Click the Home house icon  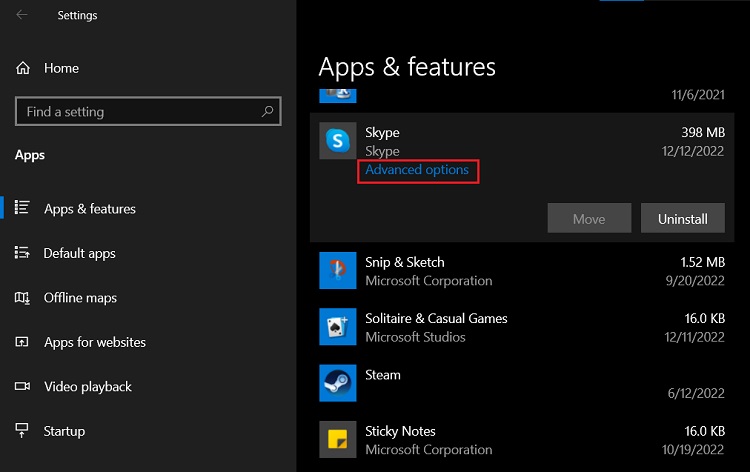point(22,68)
